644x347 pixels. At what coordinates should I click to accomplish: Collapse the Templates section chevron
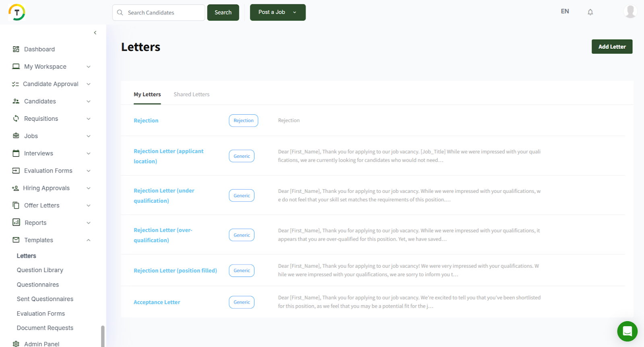89,240
